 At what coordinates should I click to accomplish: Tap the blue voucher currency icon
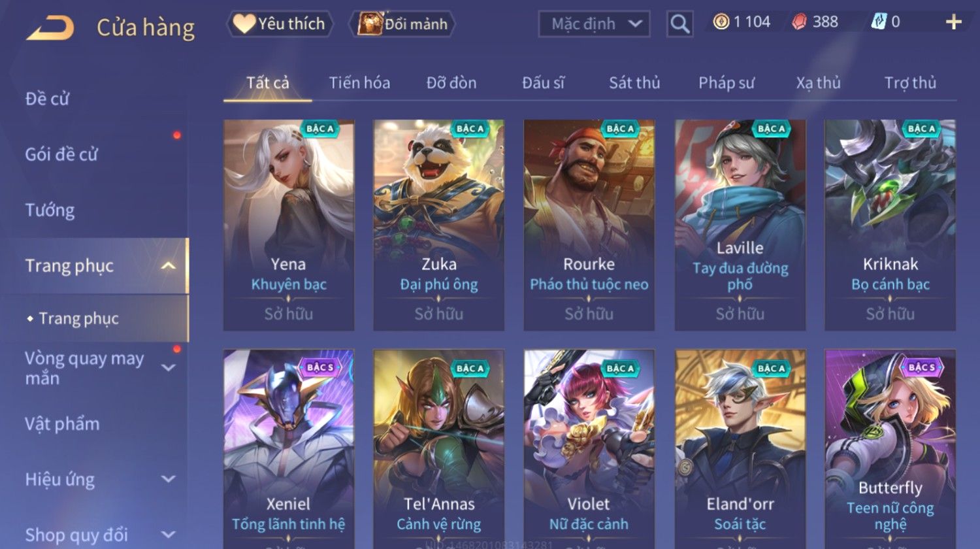879,22
